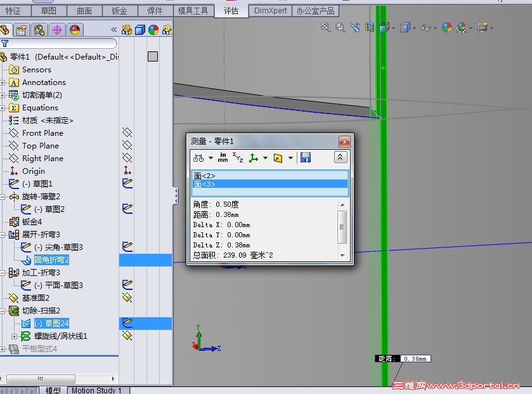Click the Zoom to Fit icon
This screenshot has height=394, width=532.
326,27
